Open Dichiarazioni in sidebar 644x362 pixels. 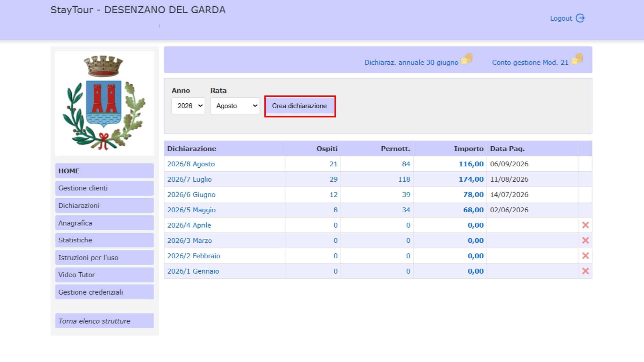104,205
